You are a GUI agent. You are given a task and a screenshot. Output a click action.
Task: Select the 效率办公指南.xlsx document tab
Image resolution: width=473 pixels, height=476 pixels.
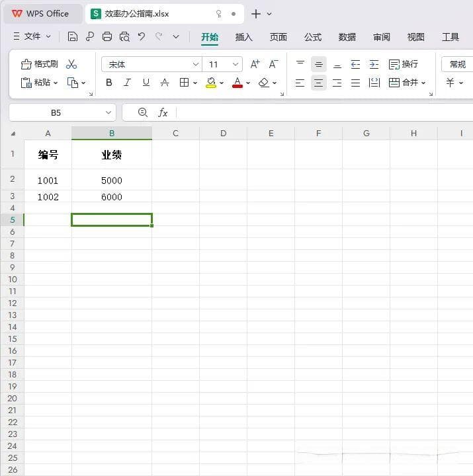point(164,14)
